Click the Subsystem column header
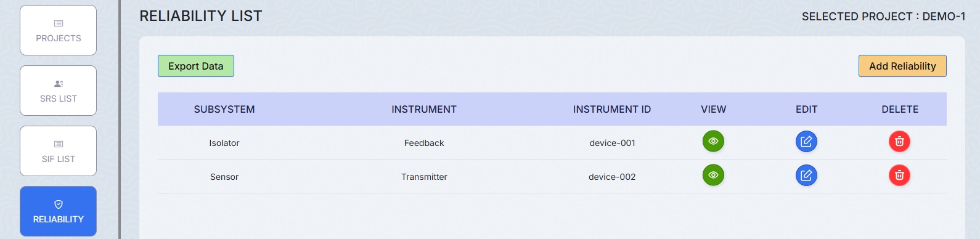980x239 pixels. (224, 109)
